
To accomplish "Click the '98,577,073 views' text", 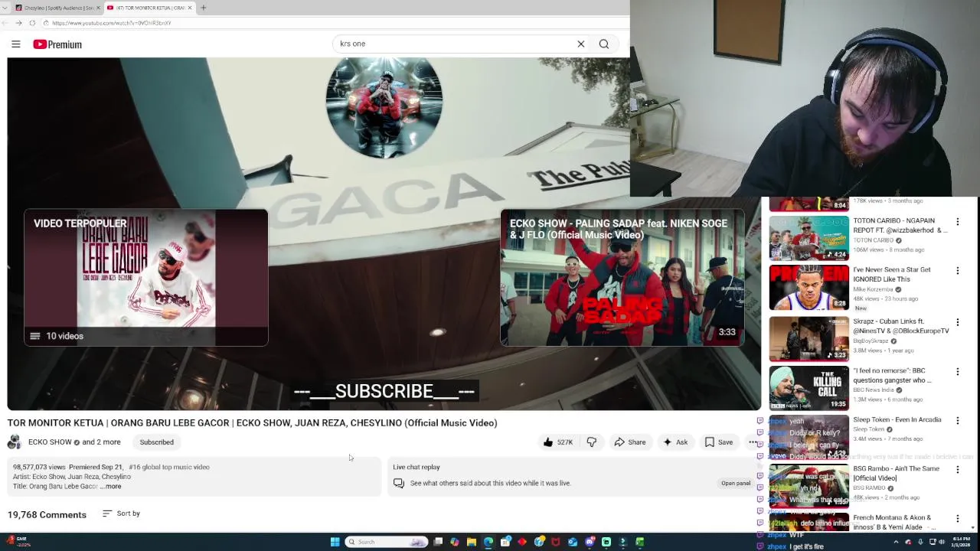I will (x=39, y=467).
